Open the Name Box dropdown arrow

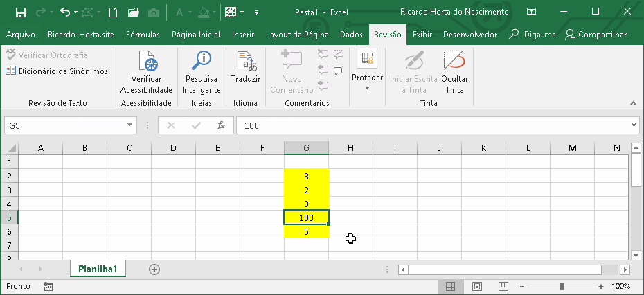click(129, 125)
